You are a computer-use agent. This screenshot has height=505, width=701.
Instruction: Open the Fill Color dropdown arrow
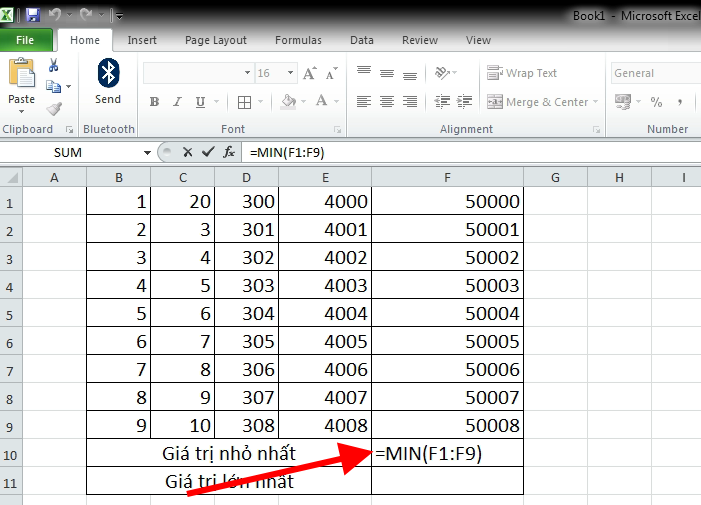tap(304, 102)
